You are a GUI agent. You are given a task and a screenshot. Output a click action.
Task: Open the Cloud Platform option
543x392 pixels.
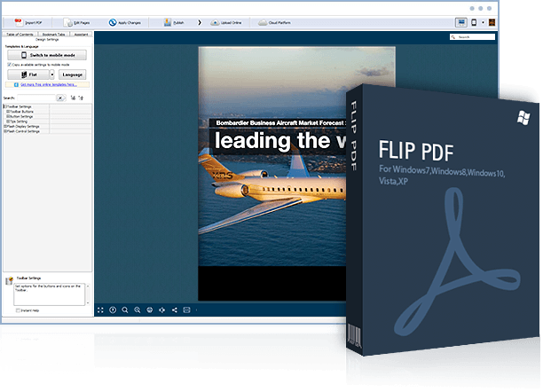[274, 22]
